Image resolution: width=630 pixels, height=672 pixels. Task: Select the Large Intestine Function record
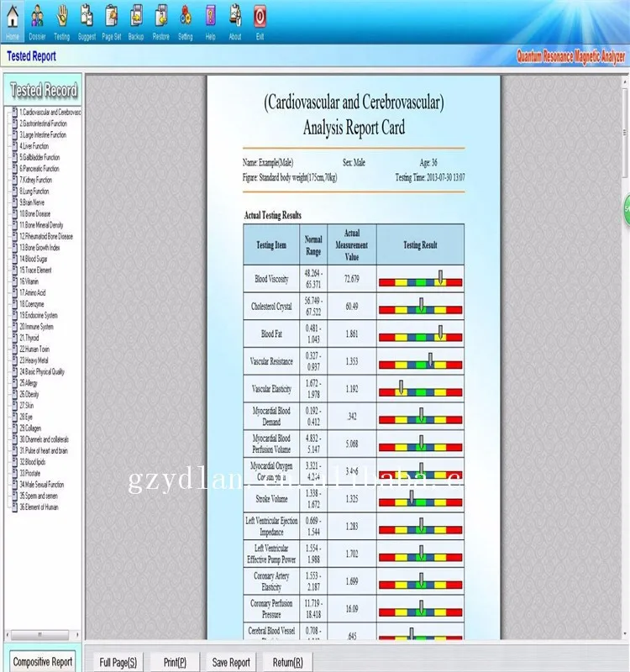click(x=43, y=134)
